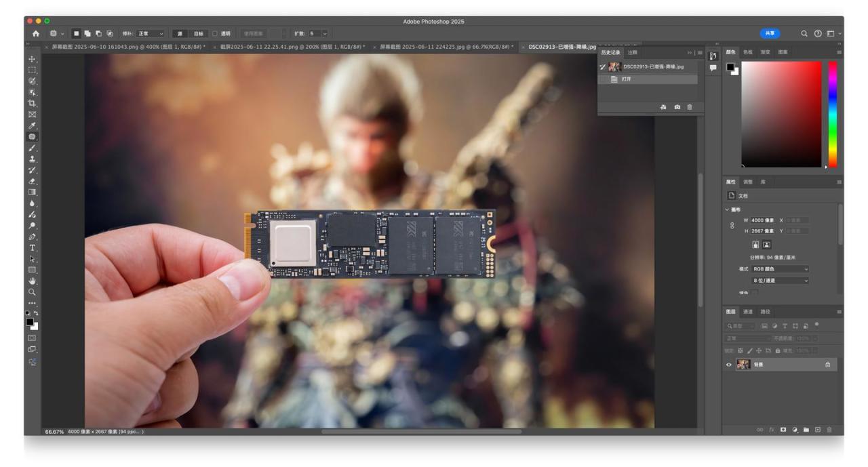Image resolution: width=868 pixels, height=467 pixels.
Task: Click the rainbow hue slider
Action: [x=833, y=115]
